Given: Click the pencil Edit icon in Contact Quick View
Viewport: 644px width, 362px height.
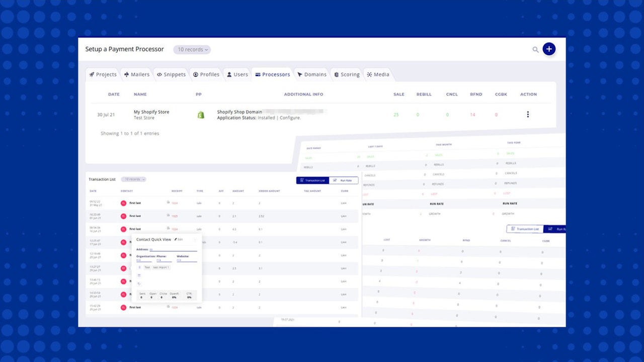Looking at the screenshot, I should pos(176,239).
